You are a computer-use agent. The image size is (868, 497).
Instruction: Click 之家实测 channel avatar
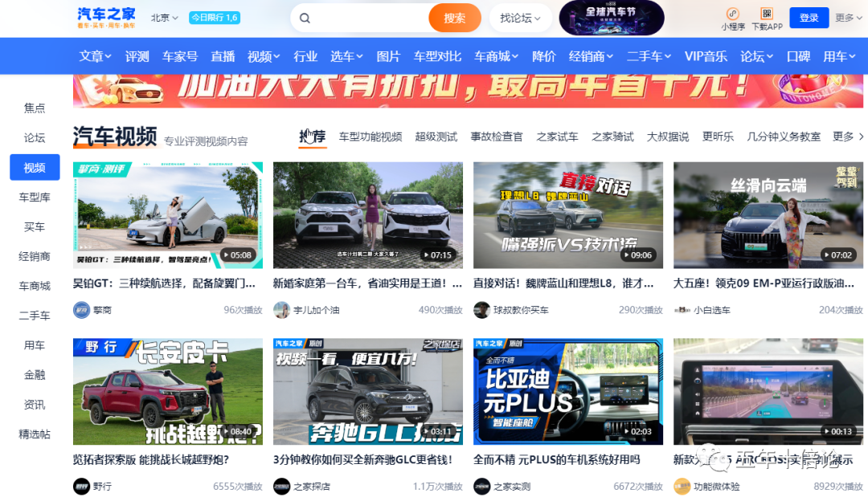tap(481, 487)
